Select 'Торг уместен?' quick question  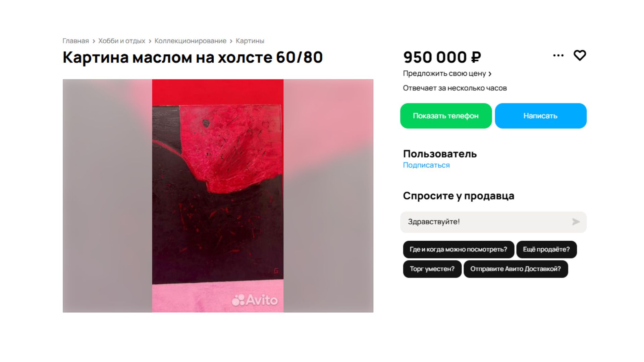coord(432,269)
